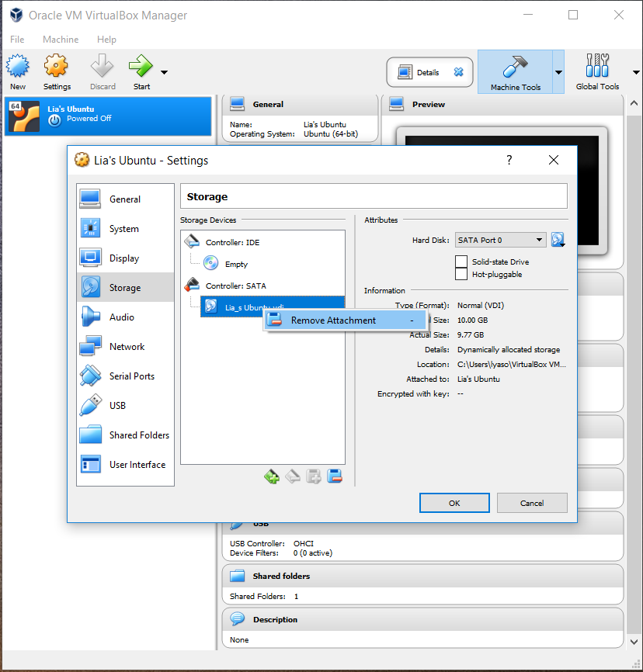This screenshot has height=672, width=643.
Task: Confirm settings with the OK button
Action: tap(454, 503)
